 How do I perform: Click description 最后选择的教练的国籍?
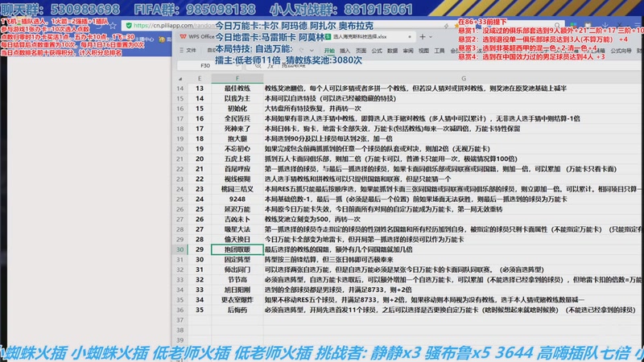pos(338,249)
